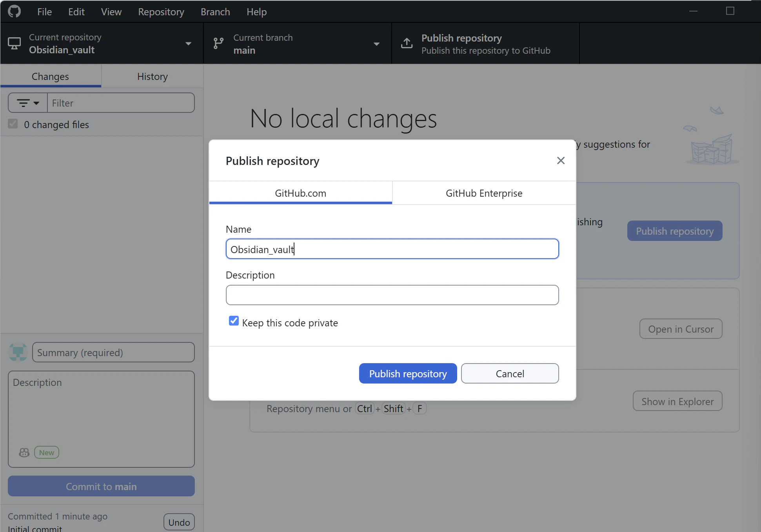
Task: Switch to the GitHub Enterprise tab
Action: [x=484, y=193]
